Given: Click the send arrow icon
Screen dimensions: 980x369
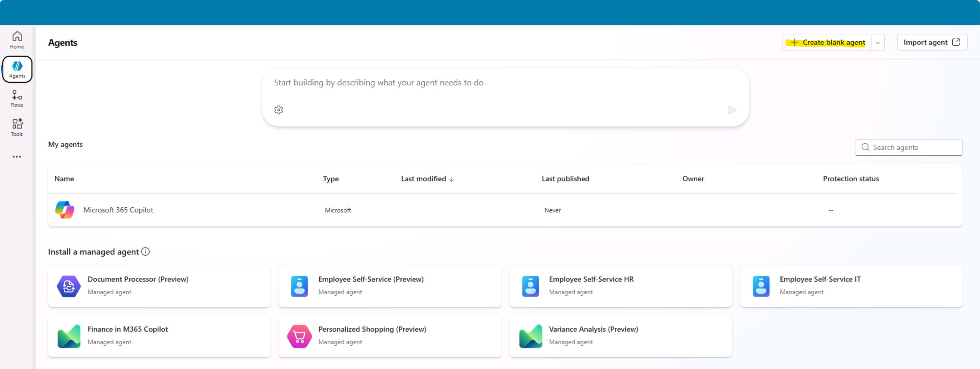Looking at the screenshot, I should 732,110.
